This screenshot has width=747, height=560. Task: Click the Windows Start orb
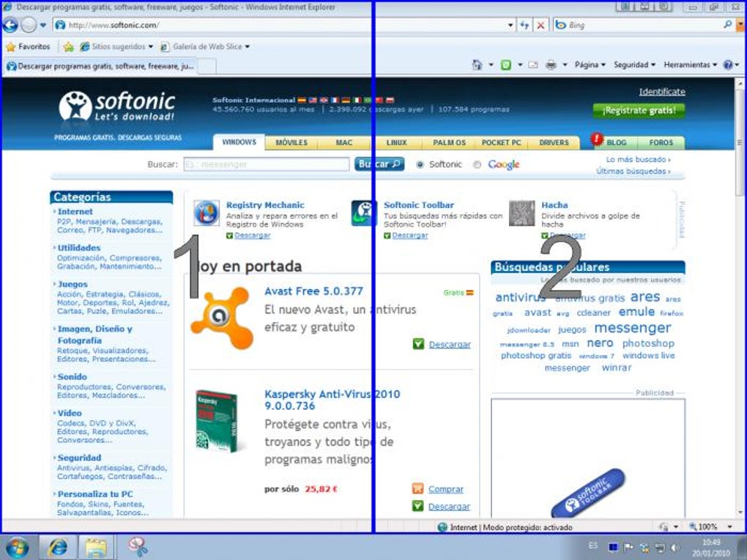[17, 547]
